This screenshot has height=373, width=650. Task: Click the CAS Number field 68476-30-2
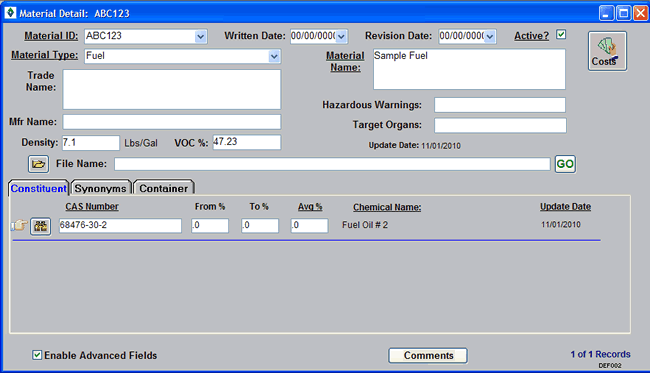[120, 225]
